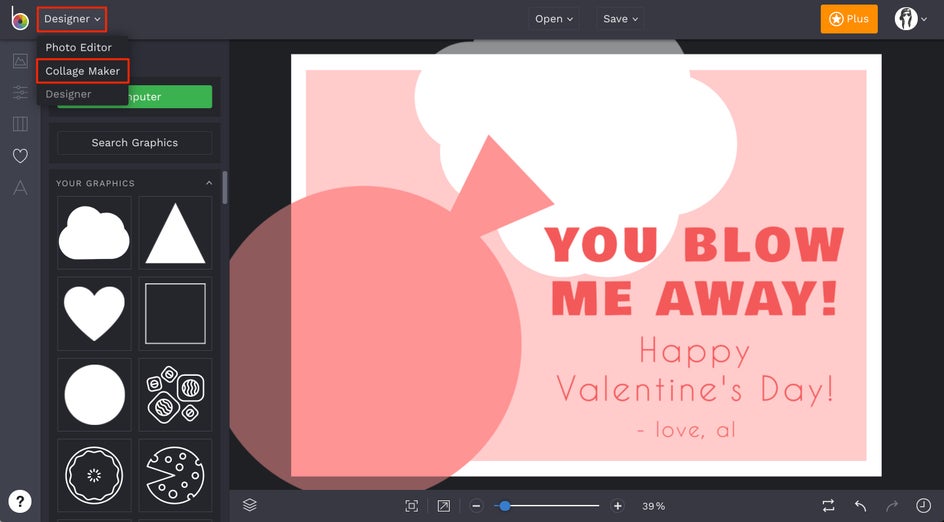Open the Designer dropdown menu
Image resolution: width=944 pixels, height=522 pixels.
click(72, 19)
